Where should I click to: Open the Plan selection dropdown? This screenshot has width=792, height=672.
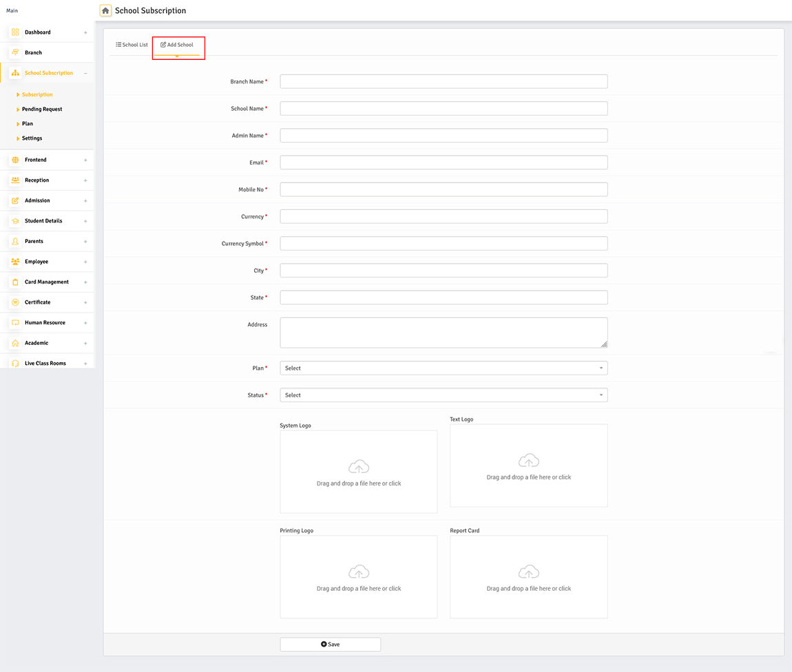[443, 368]
